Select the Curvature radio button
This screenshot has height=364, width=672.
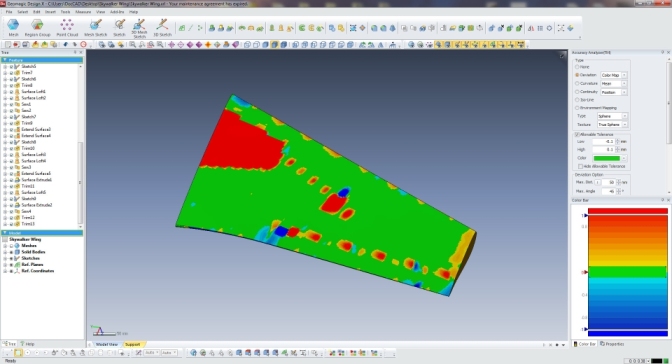tap(577, 83)
